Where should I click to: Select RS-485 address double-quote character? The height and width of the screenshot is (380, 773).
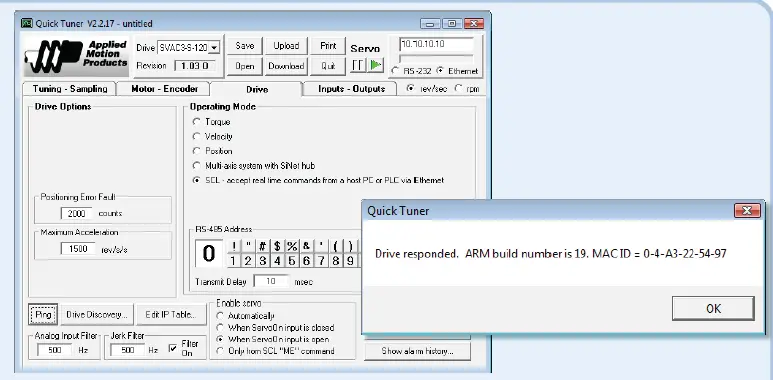(x=248, y=246)
